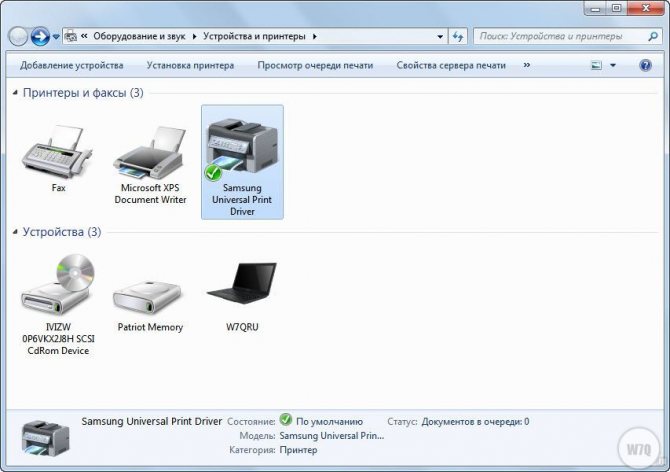Click Samsung Universal Print Driver name in details pane

(152, 421)
